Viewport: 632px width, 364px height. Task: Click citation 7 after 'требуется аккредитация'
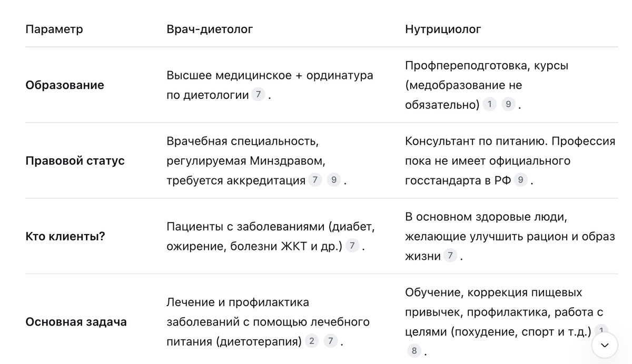click(315, 180)
